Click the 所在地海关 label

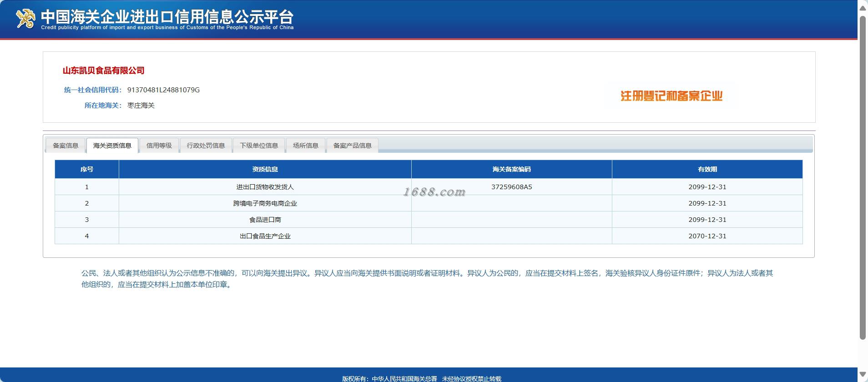103,106
